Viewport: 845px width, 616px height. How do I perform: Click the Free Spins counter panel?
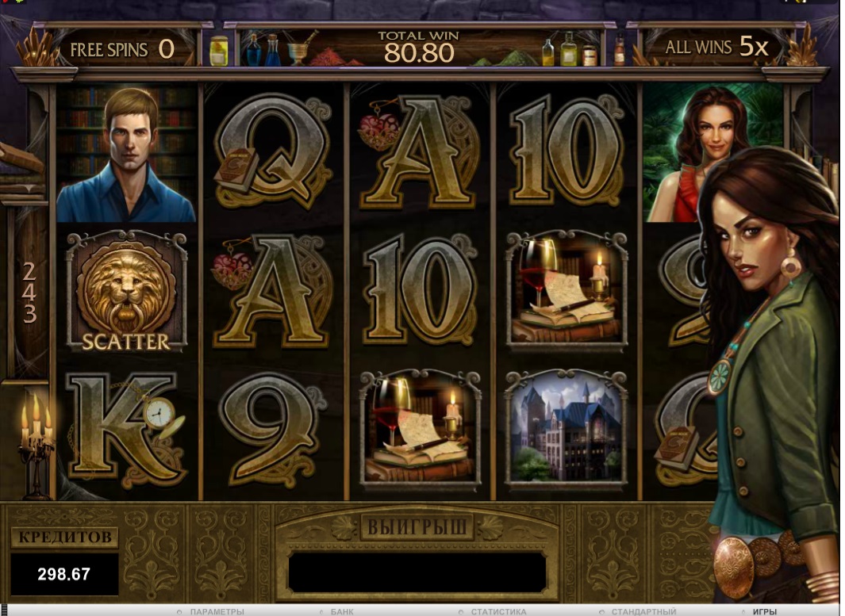tap(124, 49)
